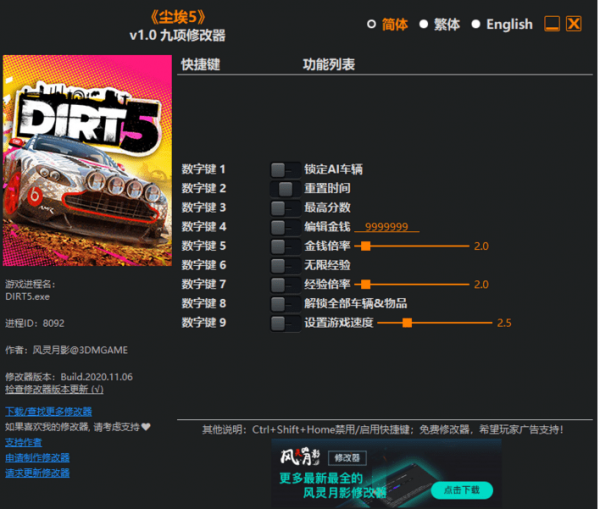Click 数字键 6 hotkey label
This screenshot has width=600, height=509.
(x=204, y=265)
